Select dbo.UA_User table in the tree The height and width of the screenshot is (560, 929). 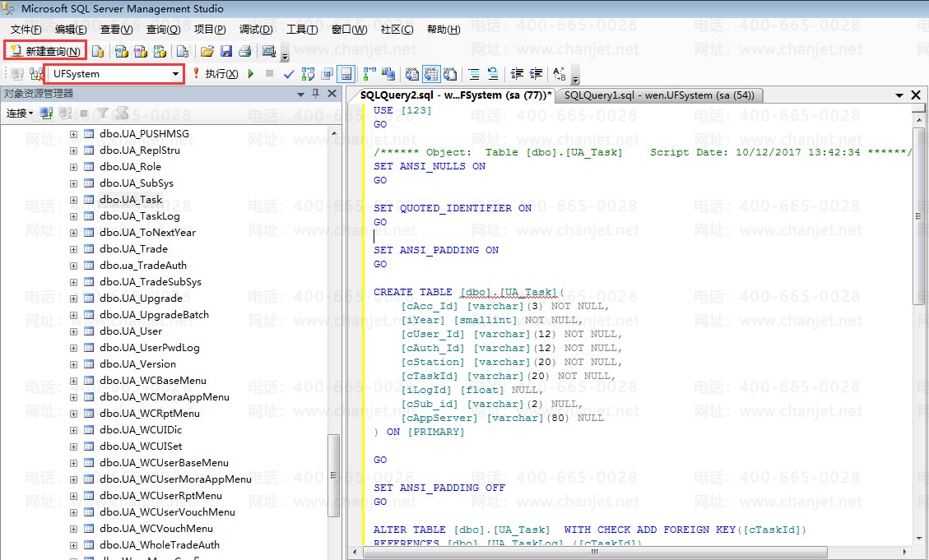pos(131,331)
